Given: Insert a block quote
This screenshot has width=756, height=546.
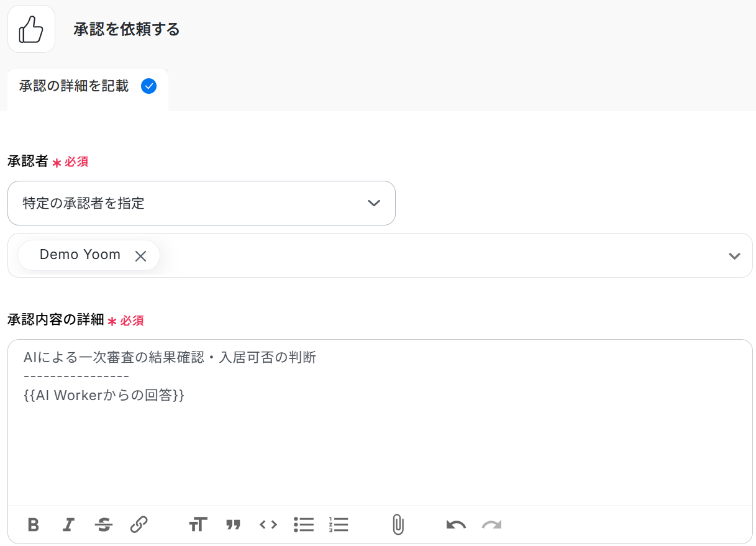Looking at the screenshot, I should 233,526.
